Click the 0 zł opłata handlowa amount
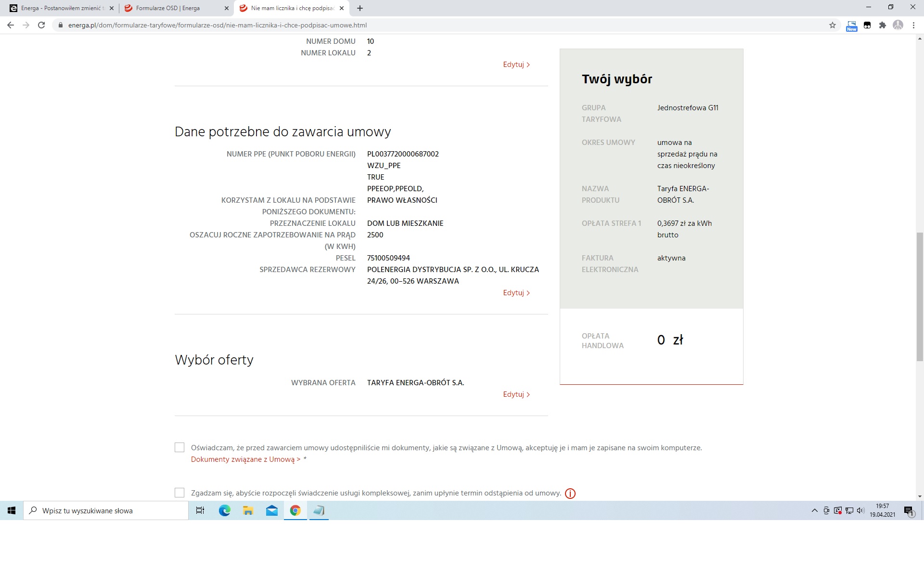924x587 pixels. pyautogui.click(x=670, y=340)
